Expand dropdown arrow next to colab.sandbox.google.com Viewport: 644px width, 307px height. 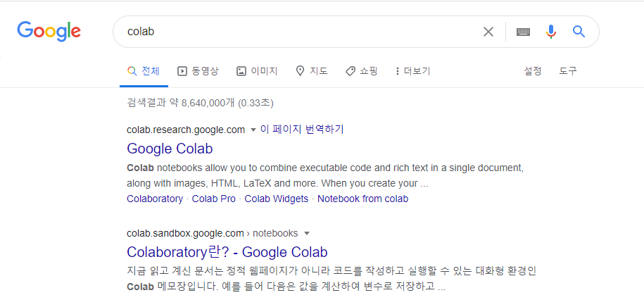coord(306,234)
